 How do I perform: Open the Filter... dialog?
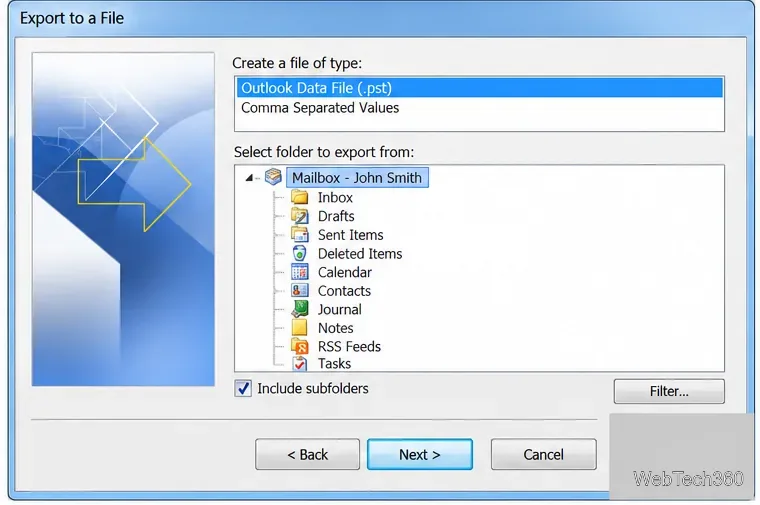coord(669,391)
